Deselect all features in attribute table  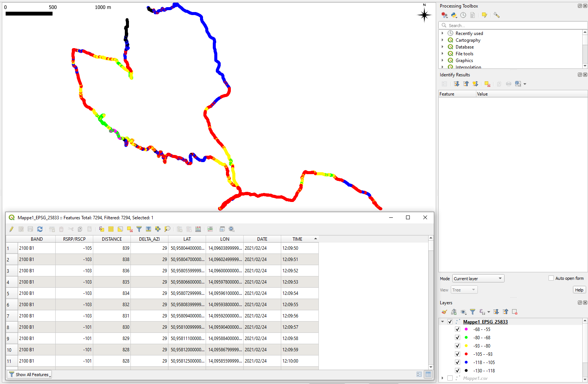pos(130,229)
